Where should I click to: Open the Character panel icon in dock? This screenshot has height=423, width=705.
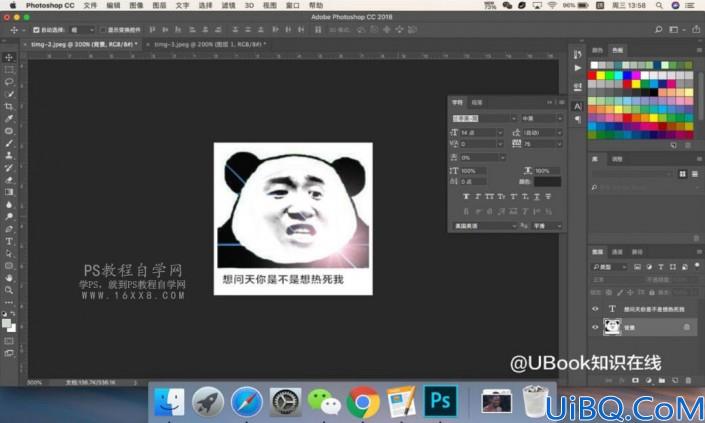click(578, 107)
